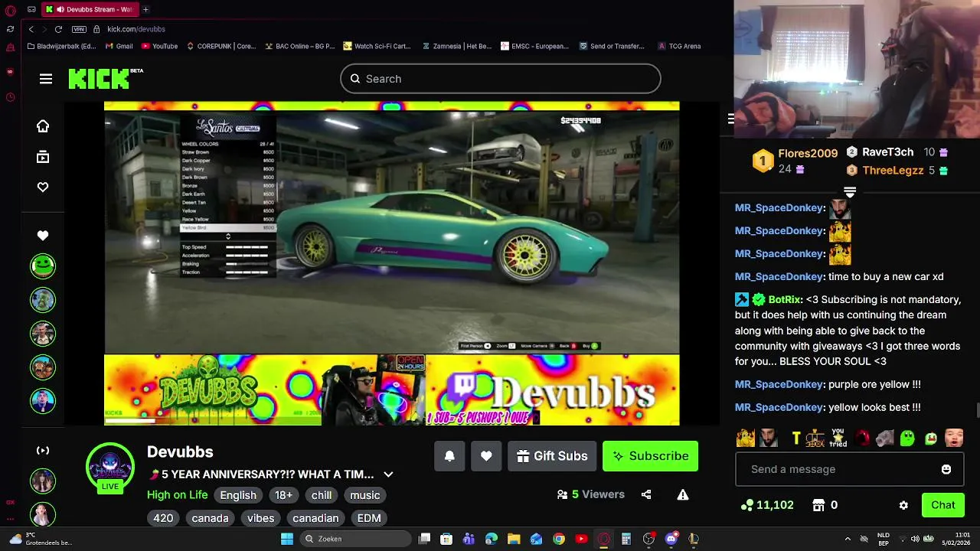
Task: Click the share icon next to Viewers
Action: tap(646, 494)
